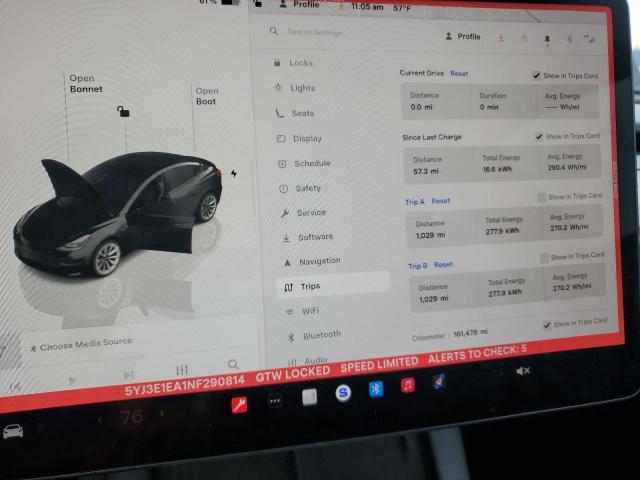Open the red music app icon
The width and height of the screenshot is (640, 480).
[408, 385]
